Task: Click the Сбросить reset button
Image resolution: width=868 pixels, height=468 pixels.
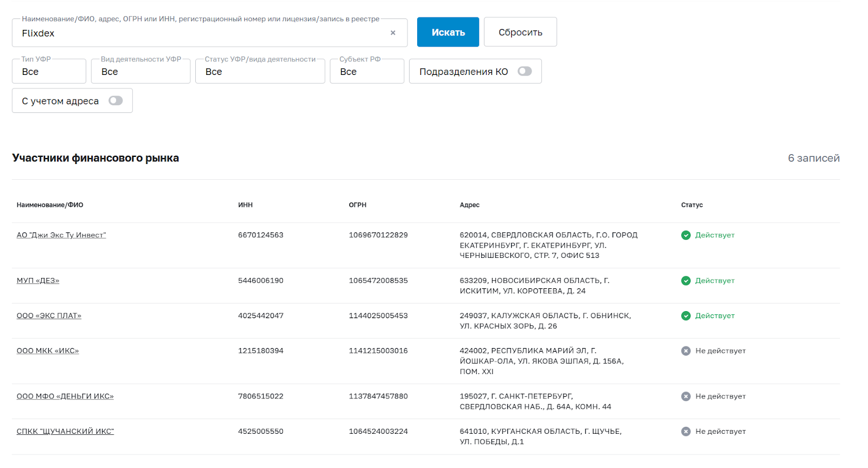Action: [520, 32]
